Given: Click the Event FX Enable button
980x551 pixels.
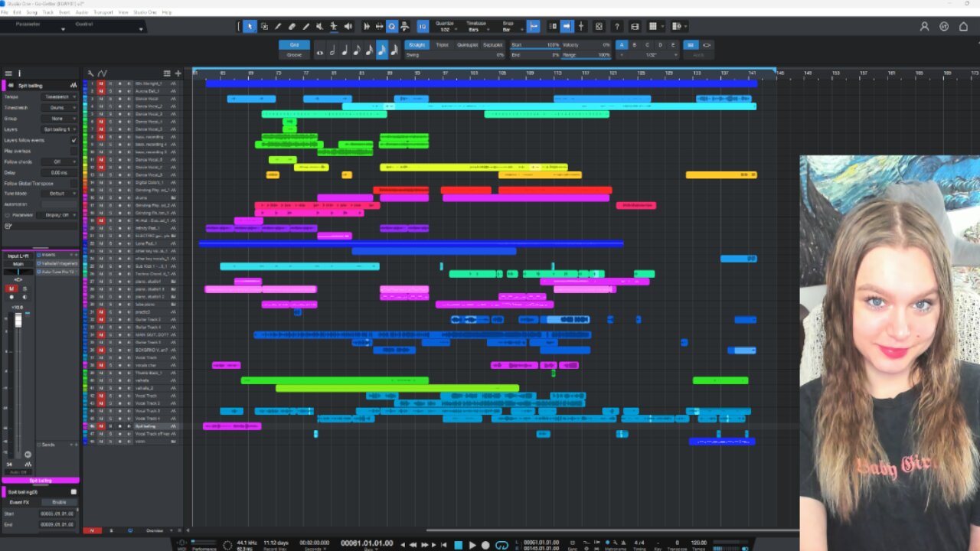Looking at the screenshot, I should 59,502.
